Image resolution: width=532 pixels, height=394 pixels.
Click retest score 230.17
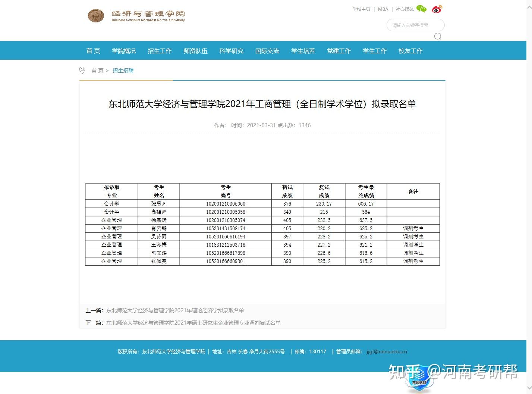324,204
